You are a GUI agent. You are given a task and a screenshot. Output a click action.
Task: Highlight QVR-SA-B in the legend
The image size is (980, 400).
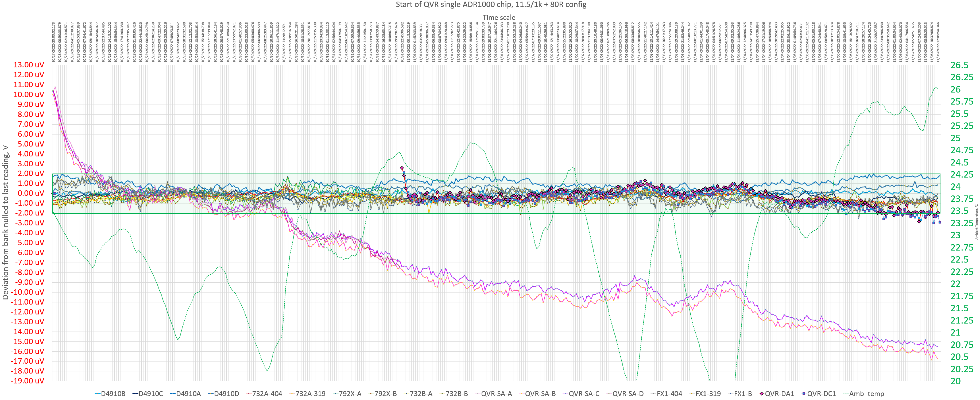537,394
